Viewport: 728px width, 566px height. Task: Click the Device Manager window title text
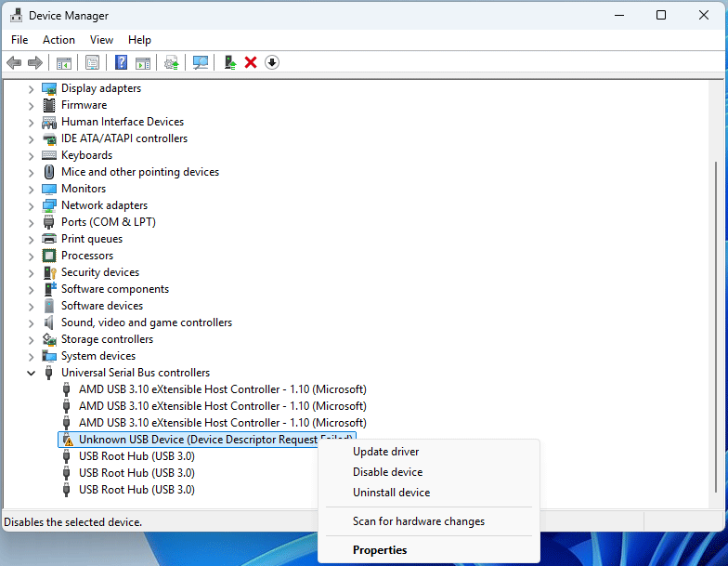[x=69, y=16]
